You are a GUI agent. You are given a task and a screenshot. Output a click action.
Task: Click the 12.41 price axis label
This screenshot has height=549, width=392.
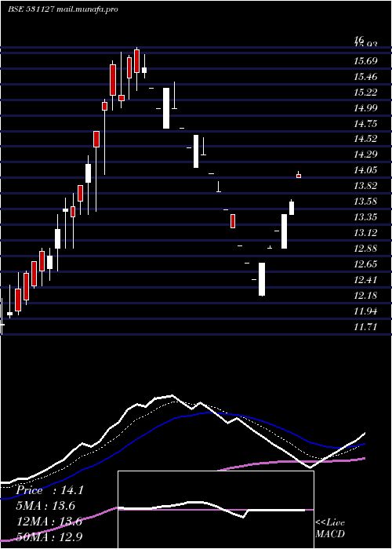pyautogui.click(x=365, y=280)
